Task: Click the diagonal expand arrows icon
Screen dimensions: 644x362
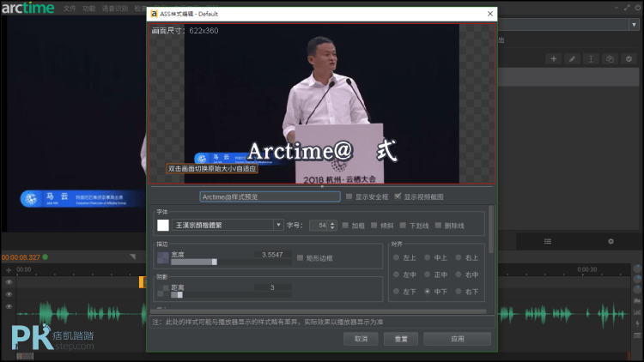Action: [627, 8]
